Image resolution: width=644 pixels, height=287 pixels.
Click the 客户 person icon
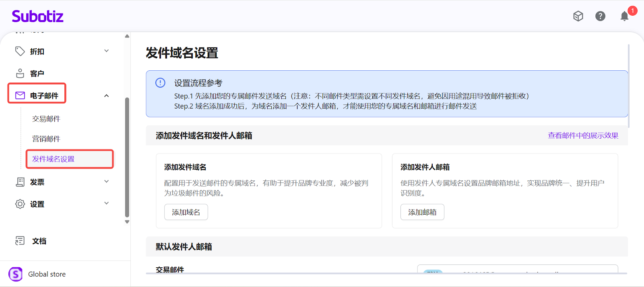pos(20,73)
